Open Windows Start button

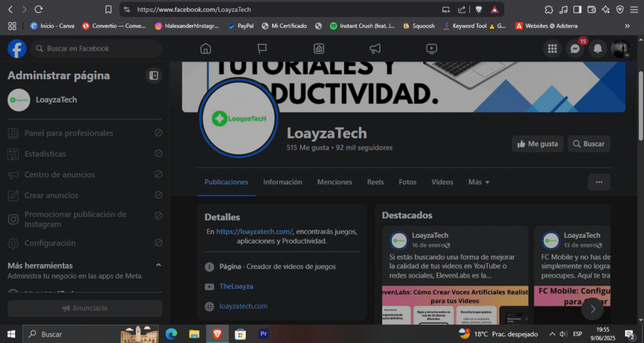[11, 334]
